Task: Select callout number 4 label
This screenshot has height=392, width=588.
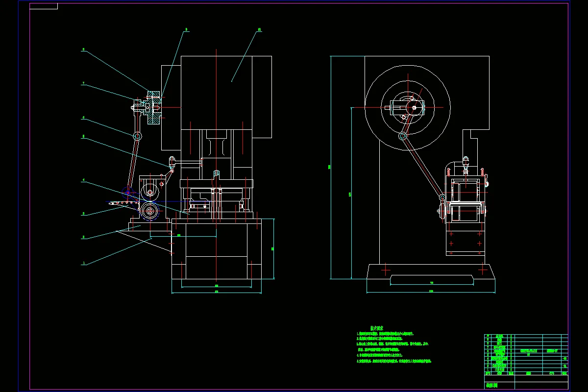Action: pyautogui.click(x=83, y=180)
